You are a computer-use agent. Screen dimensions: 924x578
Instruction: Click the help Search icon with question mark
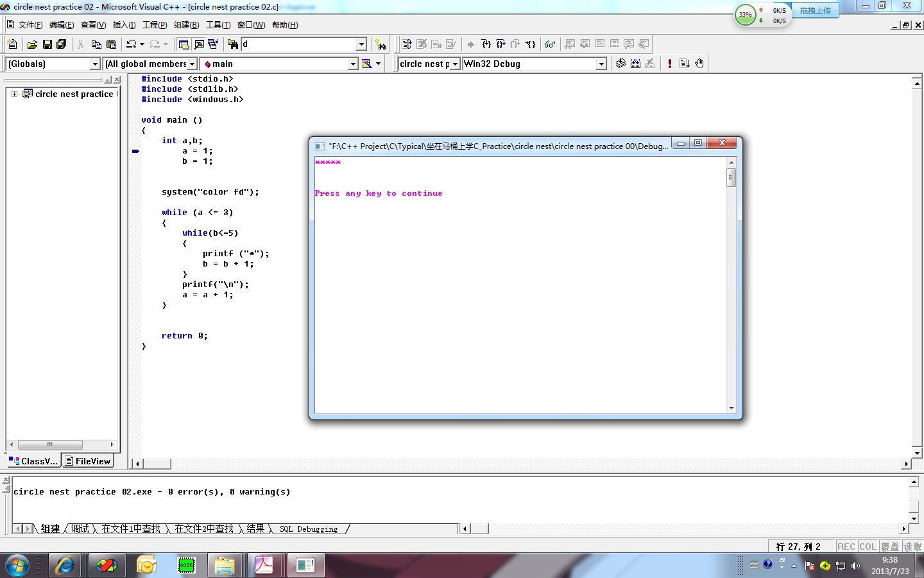(381, 44)
